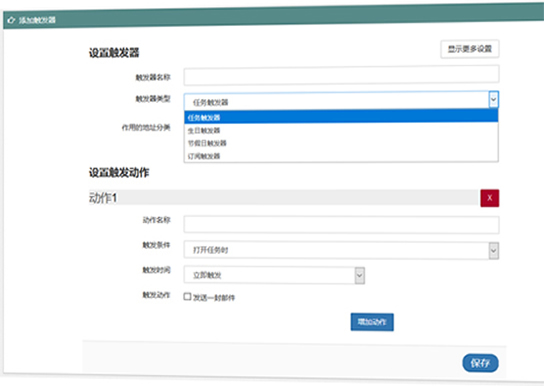Click the 添加触发器 title bar icon
Screen dimensions: 544x386
tap(11, 20)
